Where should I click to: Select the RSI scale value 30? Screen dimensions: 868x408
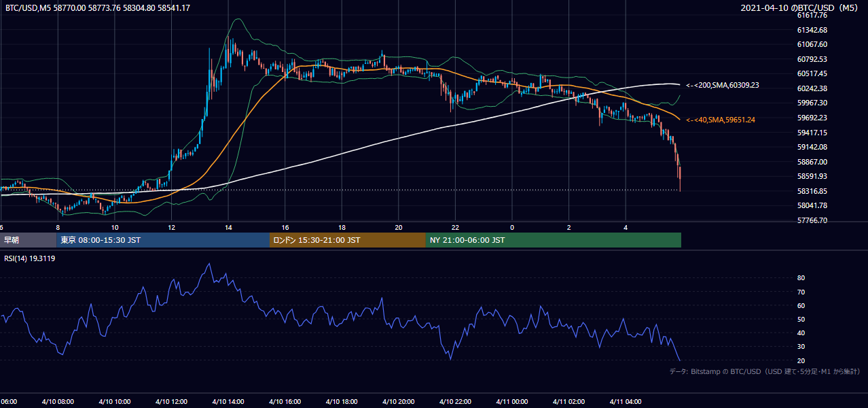[x=801, y=346]
